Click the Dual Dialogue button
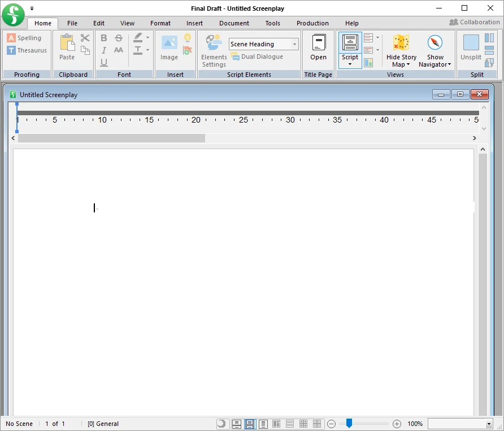This screenshot has height=431, width=504. click(x=257, y=56)
